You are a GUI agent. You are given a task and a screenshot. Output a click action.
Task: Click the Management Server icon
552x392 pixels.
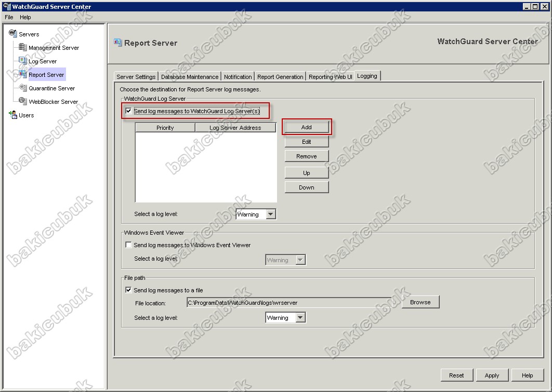click(x=22, y=47)
